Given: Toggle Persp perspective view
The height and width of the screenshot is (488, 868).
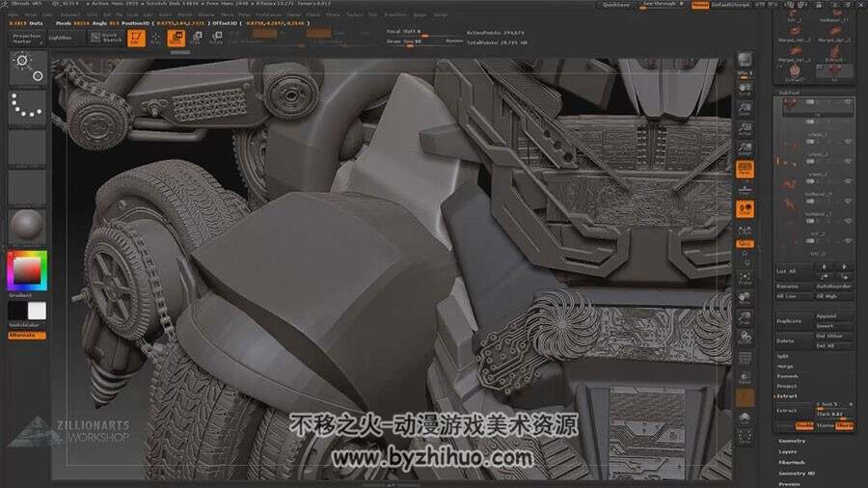Looking at the screenshot, I should click(x=745, y=170).
